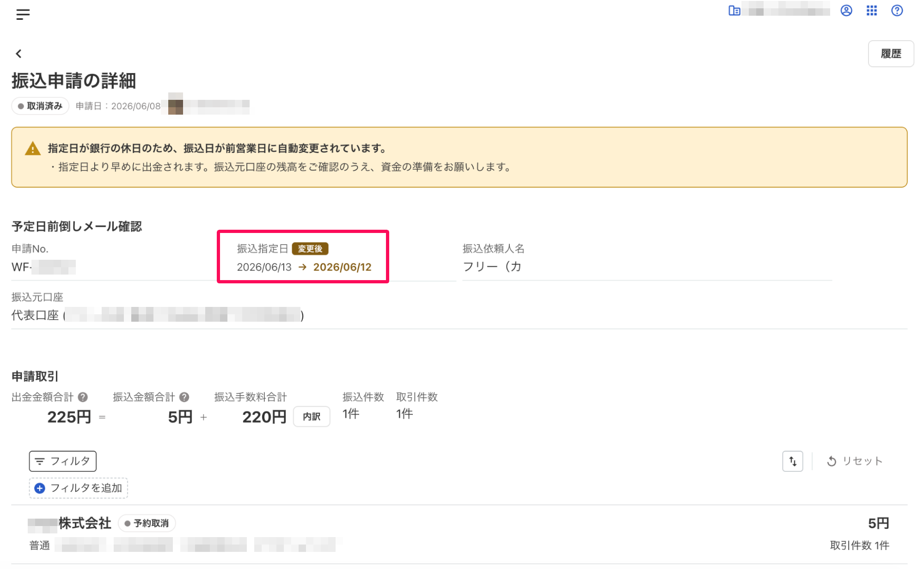Click the 振込申請の詳細 page title

pos(73,81)
